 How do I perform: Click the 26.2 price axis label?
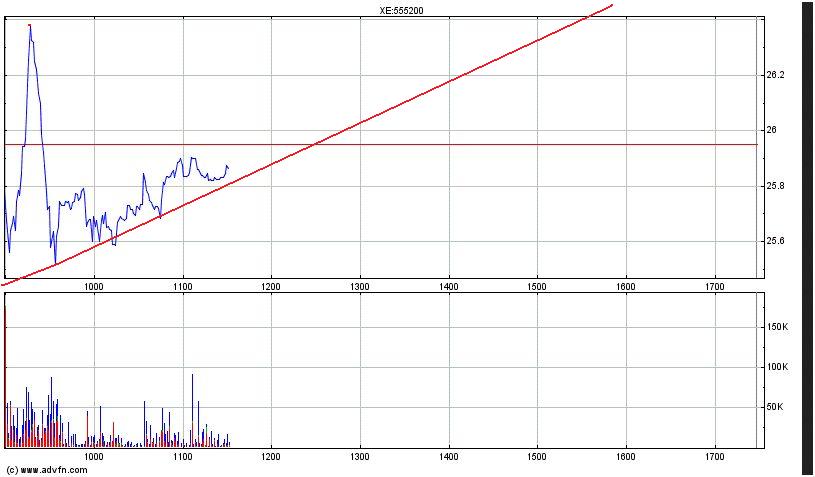coord(775,75)
